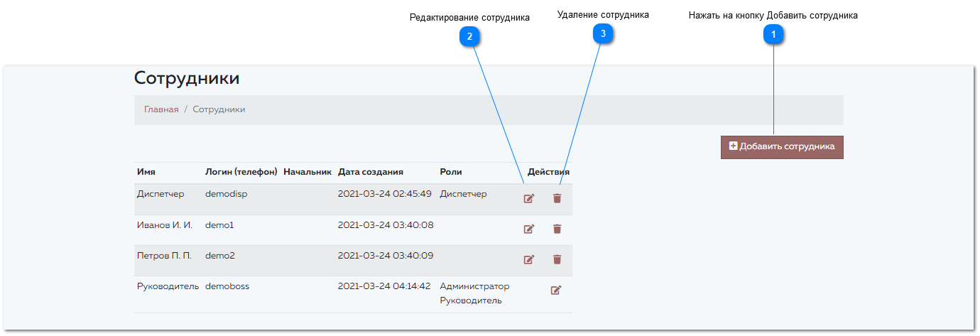Click the Администратор role text
Viewport: 980px width, 336px height.
click(474, 286)
